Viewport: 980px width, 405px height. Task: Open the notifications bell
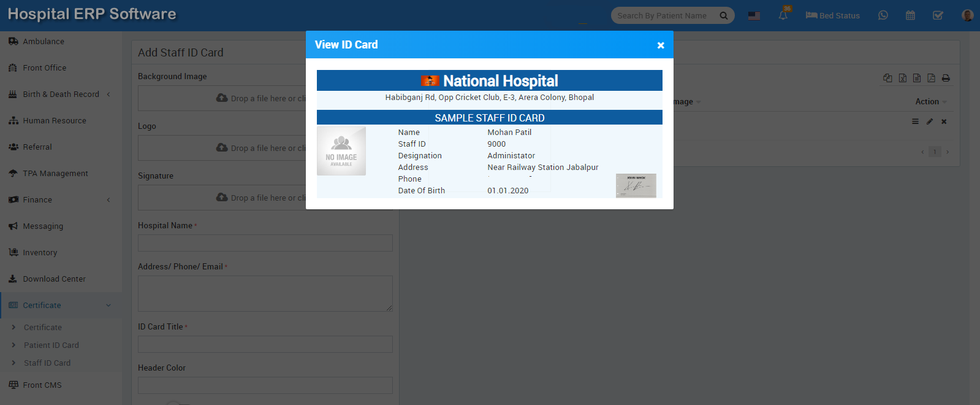[x=783, y=15]
